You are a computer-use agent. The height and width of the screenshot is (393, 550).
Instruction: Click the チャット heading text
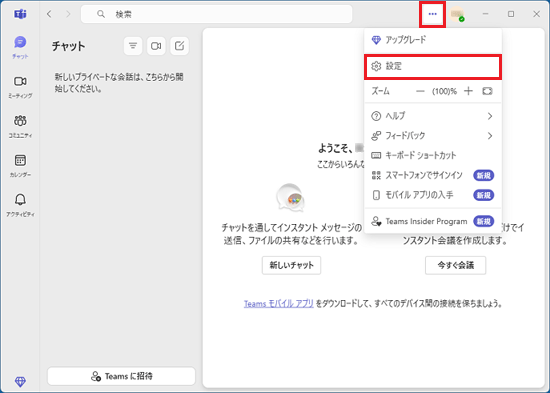68,46
